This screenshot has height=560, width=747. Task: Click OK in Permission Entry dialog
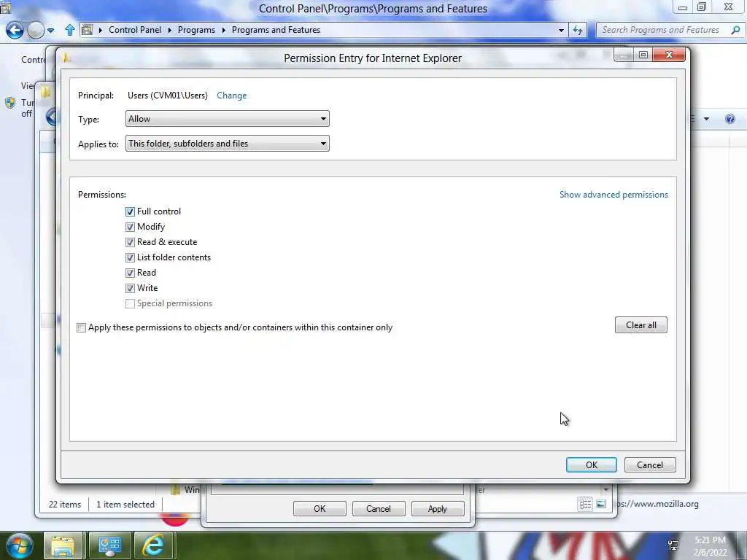pos(591,464)
